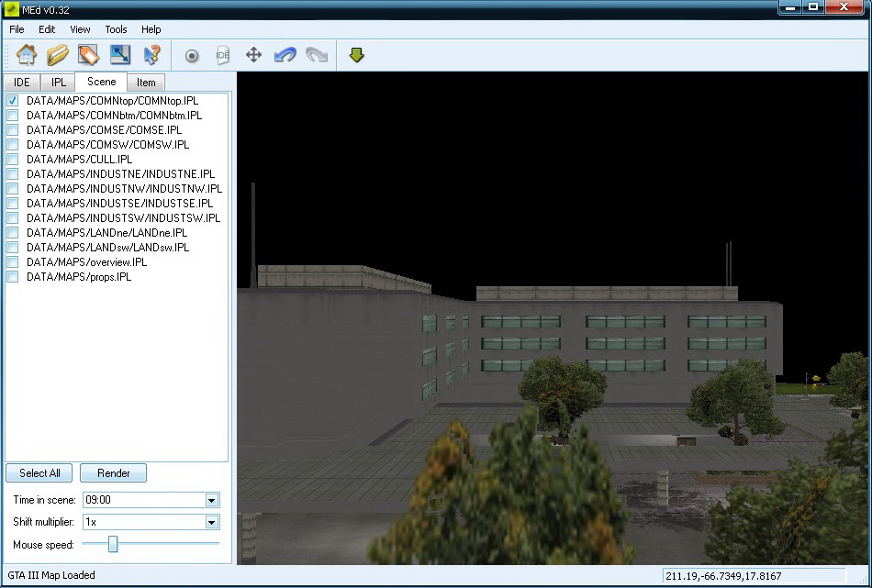872x588 pixels.
Task: Click the four-way move arrows icon
Action: pos(254,55)
